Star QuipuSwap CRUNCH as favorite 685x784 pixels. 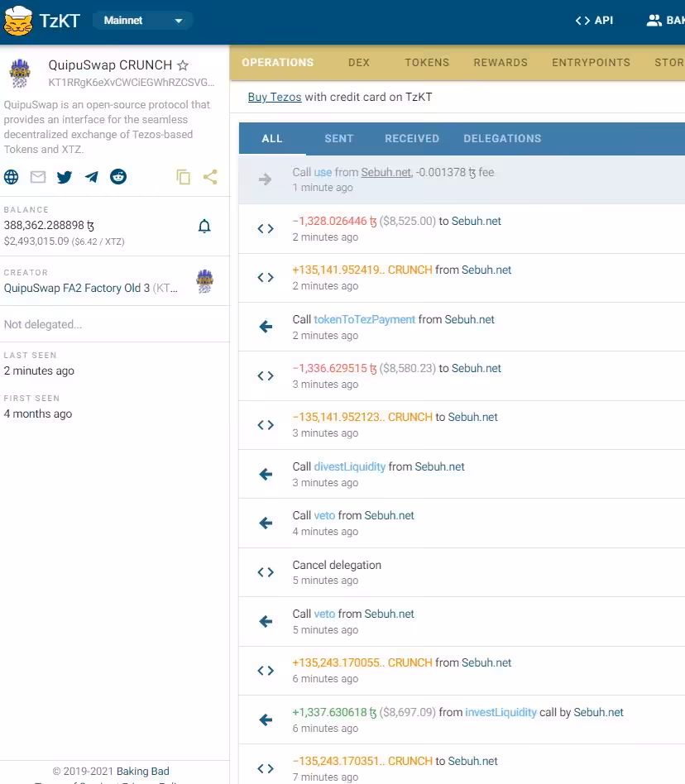183,65
